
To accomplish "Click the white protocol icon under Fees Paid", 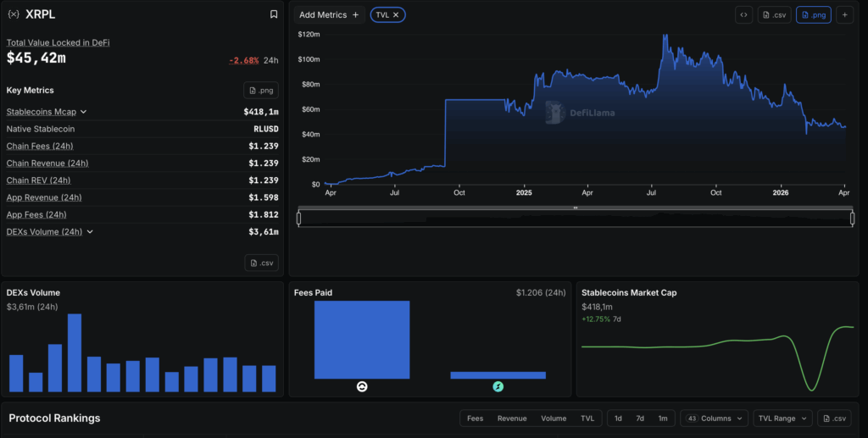I will [x=362, y=386].
